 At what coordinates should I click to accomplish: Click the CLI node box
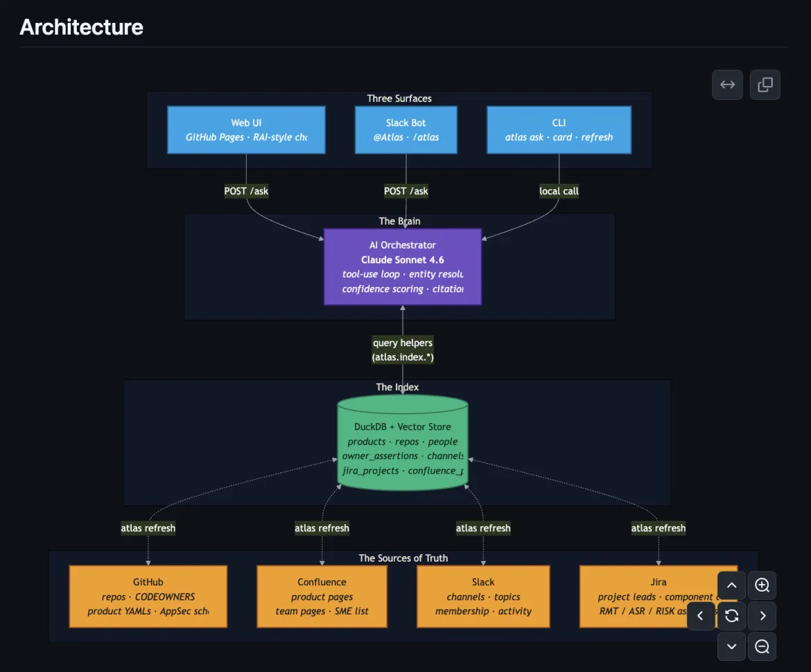[x=559, y=130]
